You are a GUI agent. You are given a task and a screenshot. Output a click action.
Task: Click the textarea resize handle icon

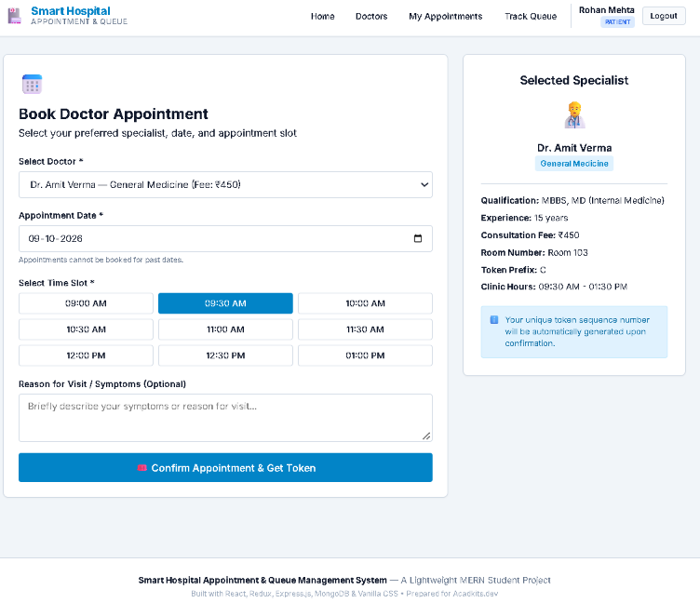click(426, 435)
